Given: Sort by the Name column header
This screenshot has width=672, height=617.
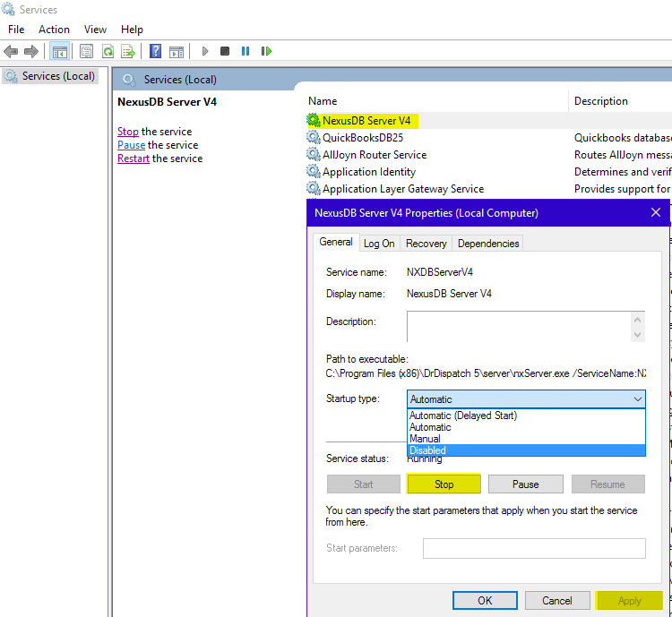Looking at the screenshot, I should tap(437, 101).
